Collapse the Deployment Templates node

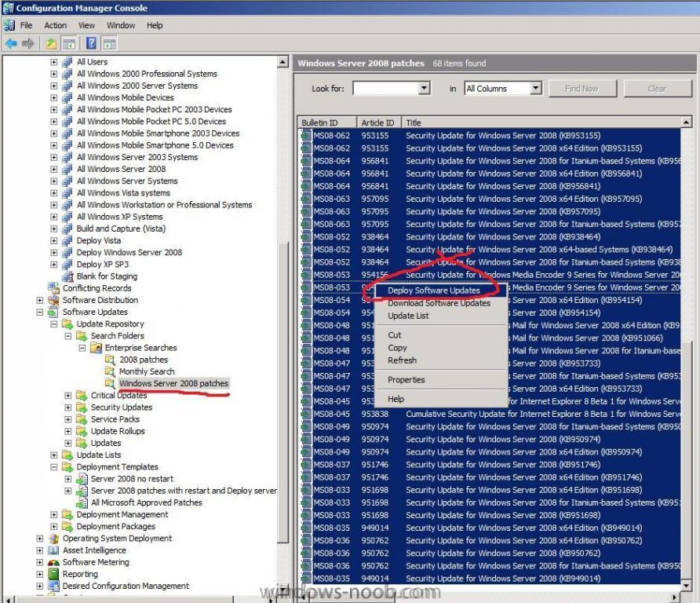pos(54,467)
